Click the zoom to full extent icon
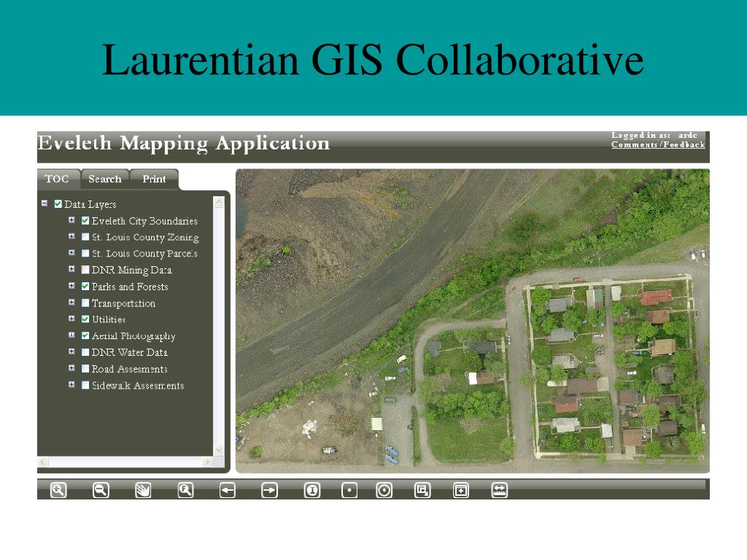Screen dimensions: 747x560 (185, 490)
